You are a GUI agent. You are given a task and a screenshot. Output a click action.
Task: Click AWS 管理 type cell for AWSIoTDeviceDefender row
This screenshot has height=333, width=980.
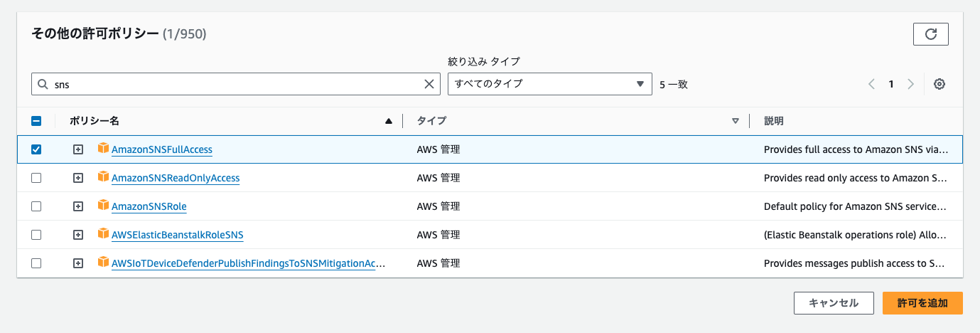(x=438, y=263)
